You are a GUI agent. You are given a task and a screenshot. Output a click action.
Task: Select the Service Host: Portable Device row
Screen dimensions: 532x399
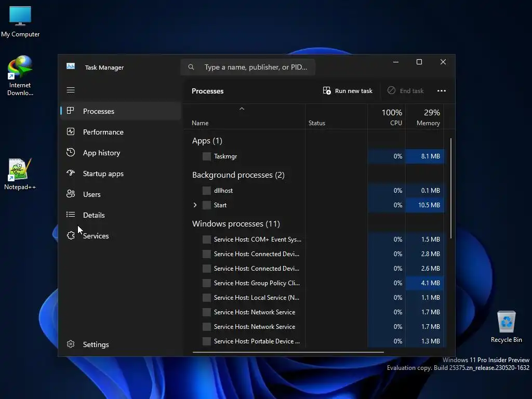coord(314,341)
